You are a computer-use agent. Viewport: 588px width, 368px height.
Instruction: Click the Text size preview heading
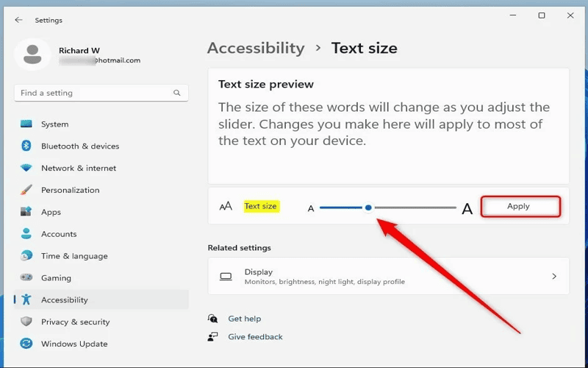click(x=266, y=84)
